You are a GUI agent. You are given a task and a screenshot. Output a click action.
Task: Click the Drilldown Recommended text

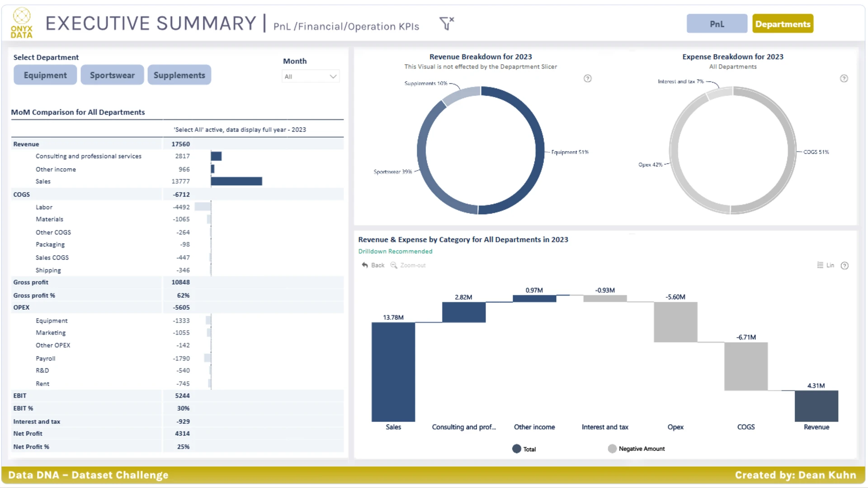click(x=395, y=251)
